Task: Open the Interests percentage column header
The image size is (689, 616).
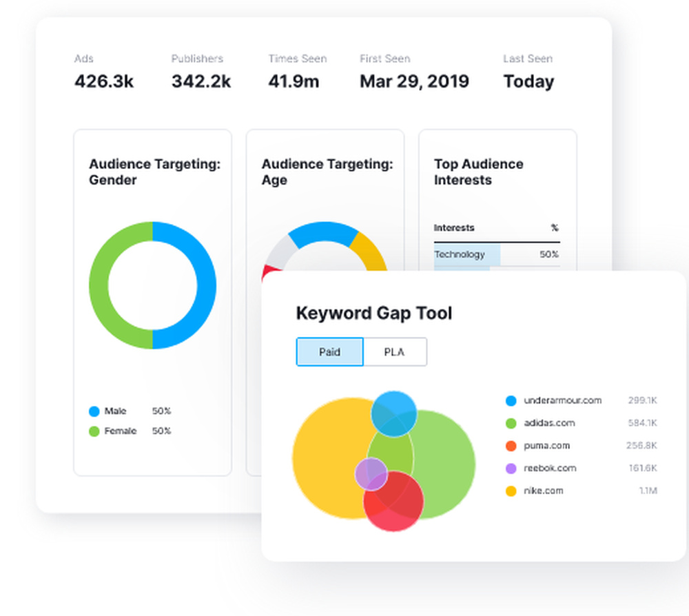Action: click(555, 227)
